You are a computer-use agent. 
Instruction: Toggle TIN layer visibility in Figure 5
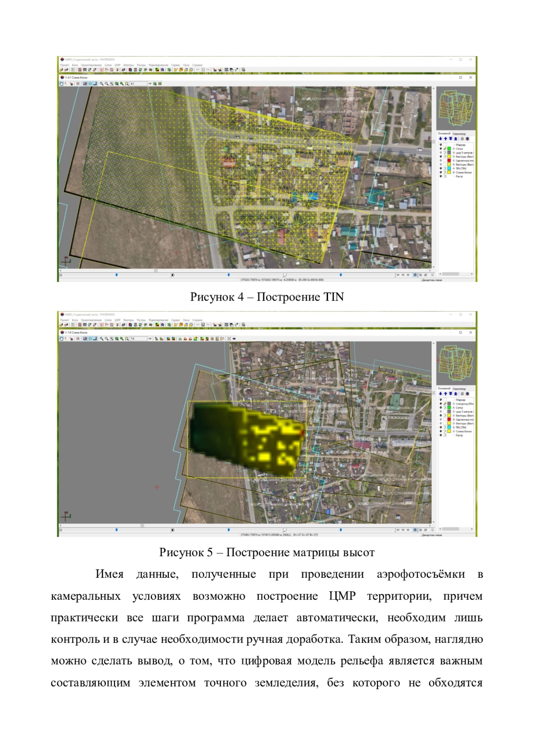[441, 427]
